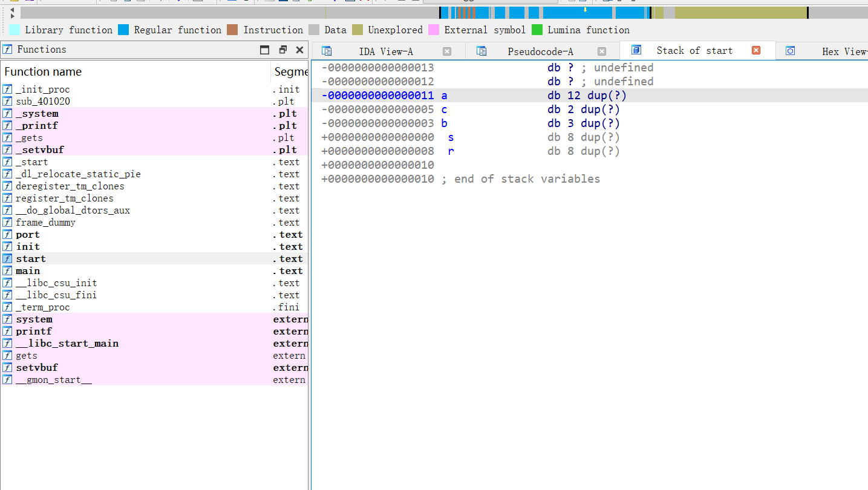Click the function icon next to port
The width and height of the screenshot is (868, 490).
pyautogui.click(x=7, y=235)
